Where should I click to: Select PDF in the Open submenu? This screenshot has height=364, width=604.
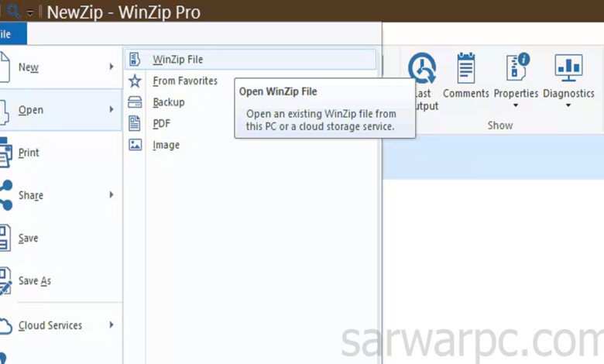[161, 124]
